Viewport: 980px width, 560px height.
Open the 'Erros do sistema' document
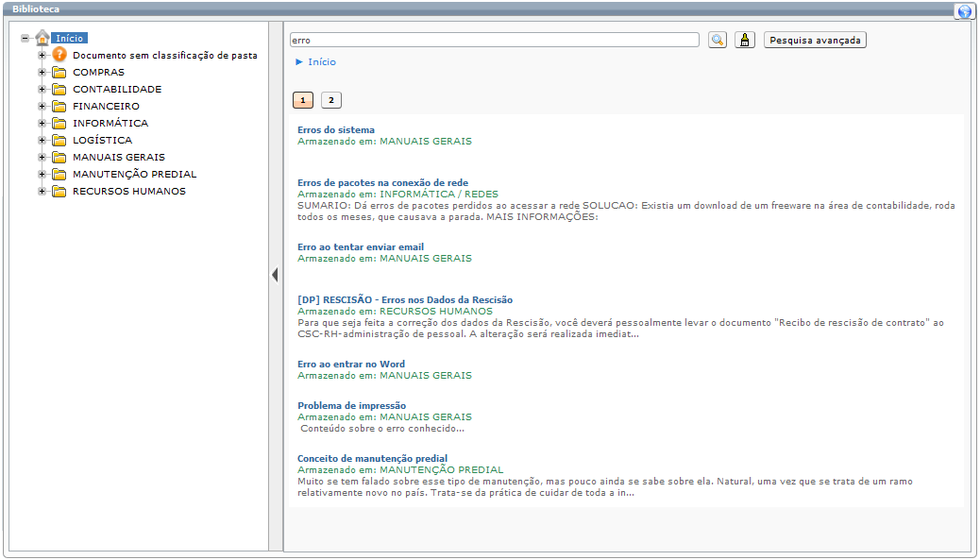pyautogui.click(x=335, y=129)
